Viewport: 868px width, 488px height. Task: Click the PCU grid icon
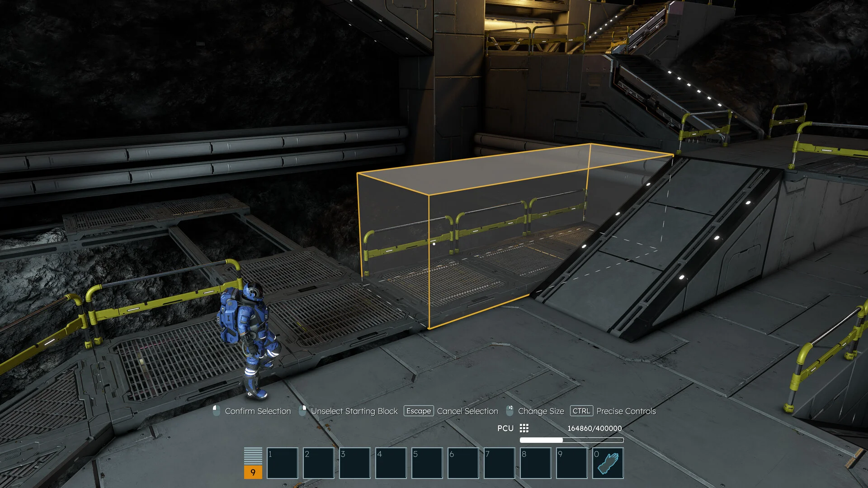click(524, 428)
